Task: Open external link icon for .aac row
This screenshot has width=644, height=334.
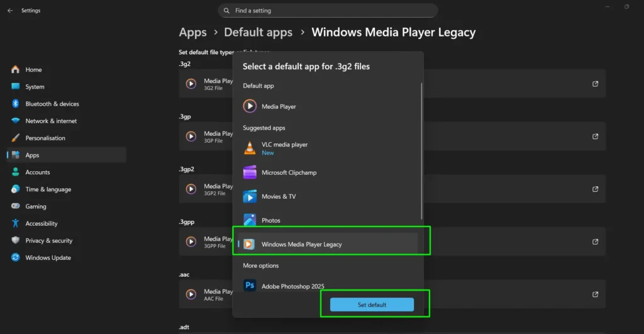Action: pyautogui.click(x=595, y=294)
